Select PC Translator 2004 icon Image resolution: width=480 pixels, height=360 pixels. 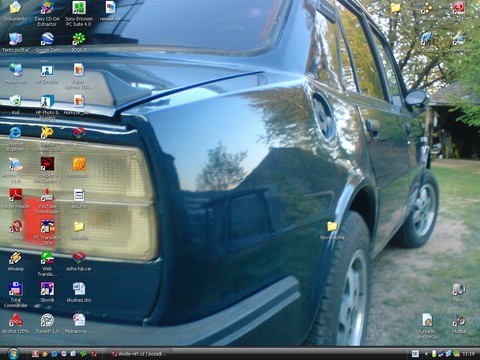47,232
